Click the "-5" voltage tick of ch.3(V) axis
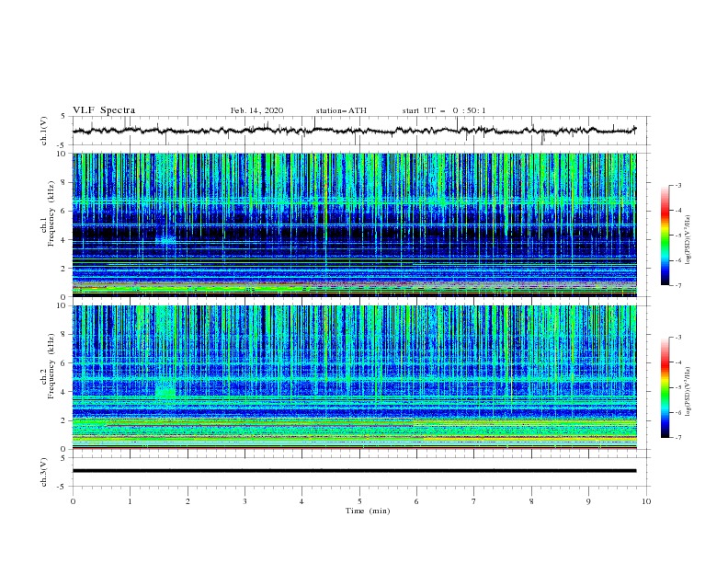728x563 pixels. click(63, 487)
